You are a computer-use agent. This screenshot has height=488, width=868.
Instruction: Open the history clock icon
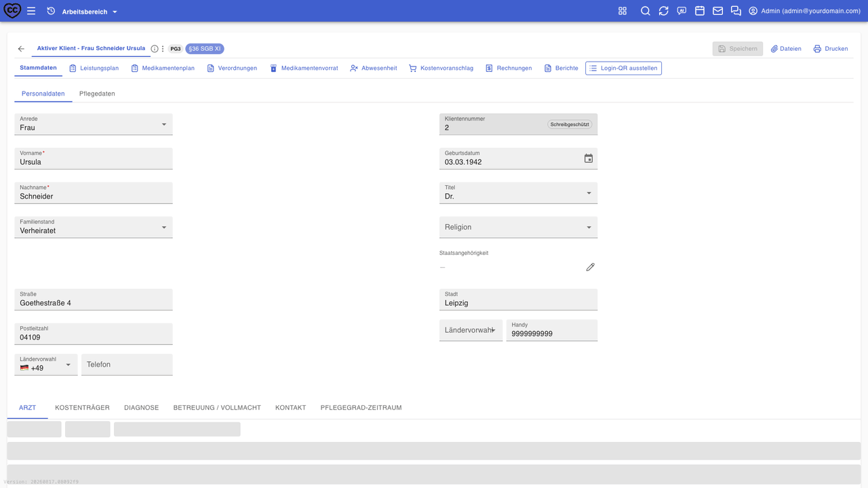point(51,12)
